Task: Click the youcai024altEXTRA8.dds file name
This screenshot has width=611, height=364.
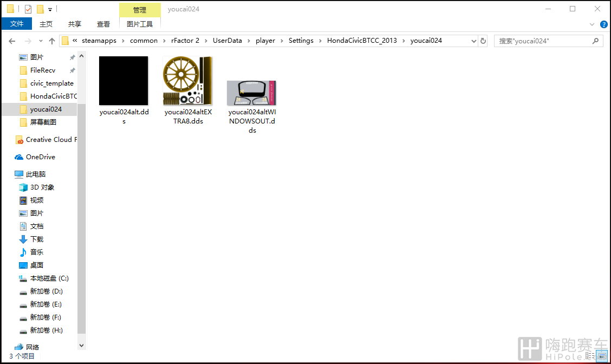Action: point(188,116)
